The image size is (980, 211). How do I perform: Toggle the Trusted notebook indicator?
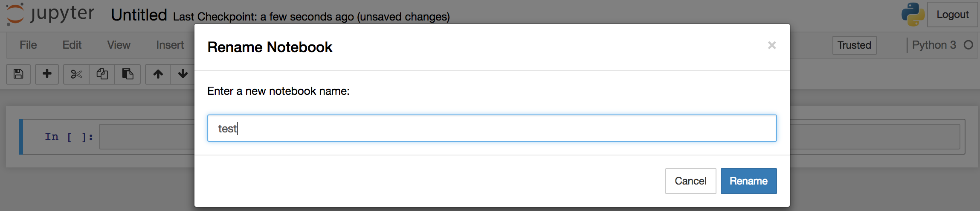pyautogui.click(x=854, y=45)
